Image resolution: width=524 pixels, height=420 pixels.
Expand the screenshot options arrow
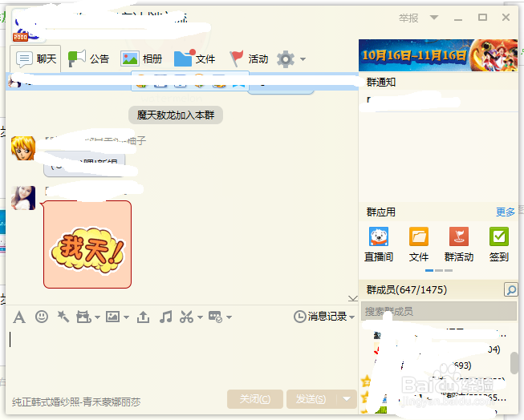200,317
